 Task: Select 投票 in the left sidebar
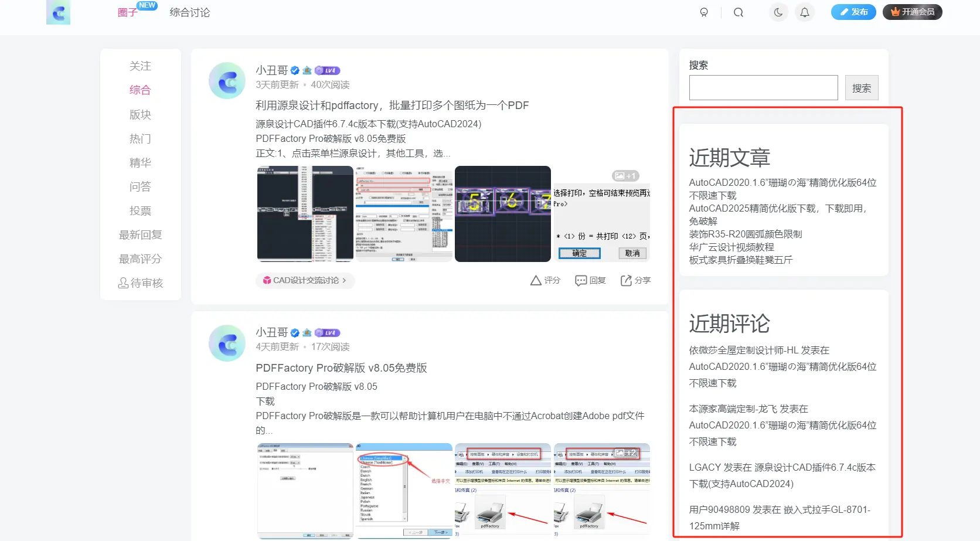pos(140,211)
